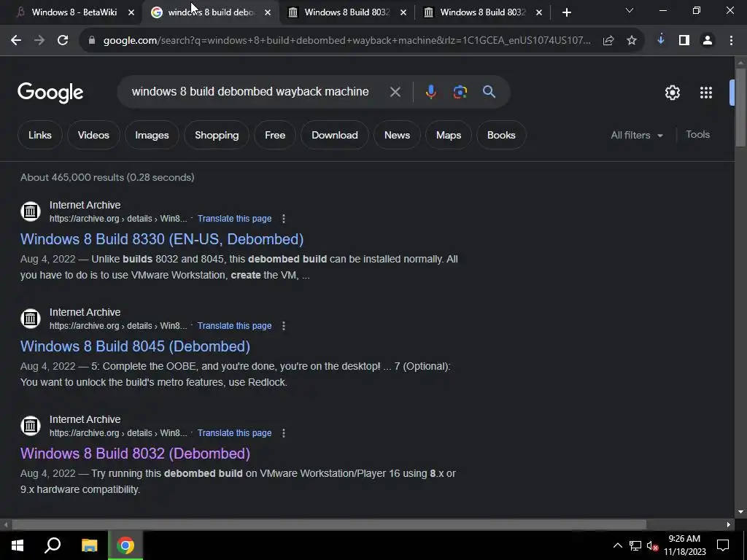This screenshot has height=560, width=747.
Task: Open more options for Build 8045 result
Action: [x=284, y=326]
